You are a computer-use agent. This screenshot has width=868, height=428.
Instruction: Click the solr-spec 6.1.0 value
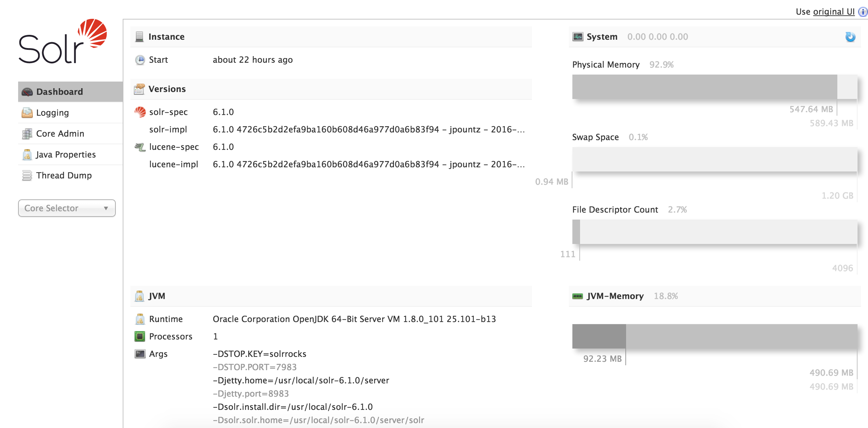(x=223, y=112)
